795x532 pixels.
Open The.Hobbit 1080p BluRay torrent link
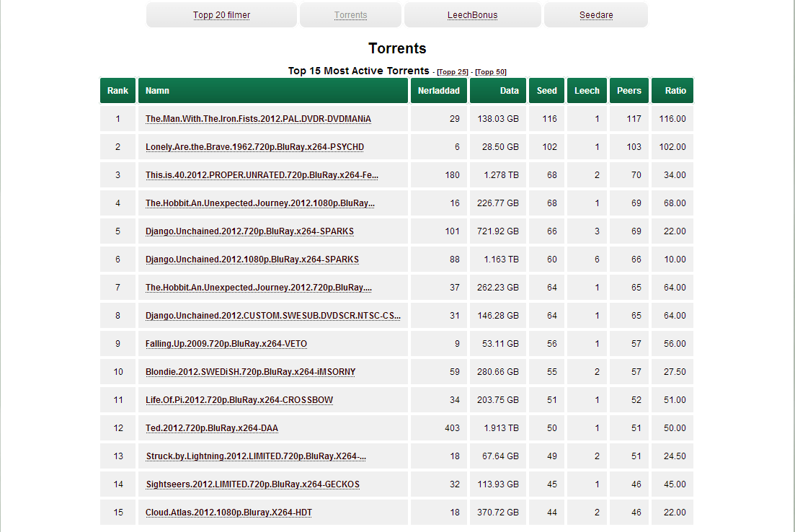click(260, 203)
